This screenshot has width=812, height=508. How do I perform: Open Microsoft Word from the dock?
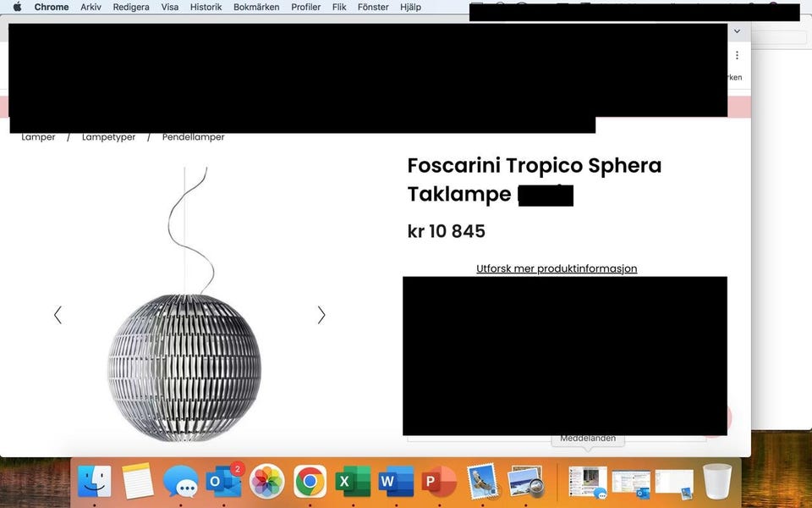[396, 482]
